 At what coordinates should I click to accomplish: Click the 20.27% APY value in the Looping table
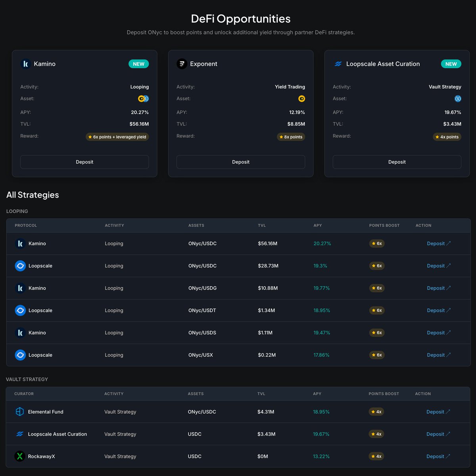coord(322,244)
